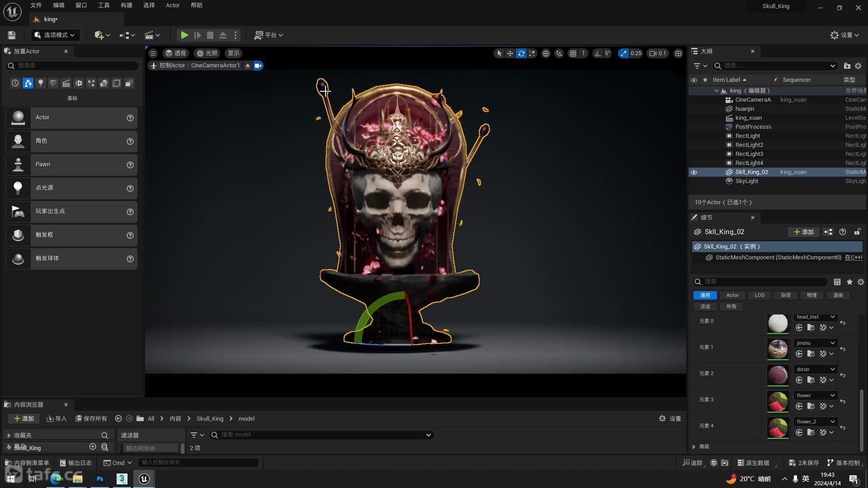Click the flower material thumbnail swatch
This screenshot has height=488, width=868.
pyautogui.click(x=778, y=401)
